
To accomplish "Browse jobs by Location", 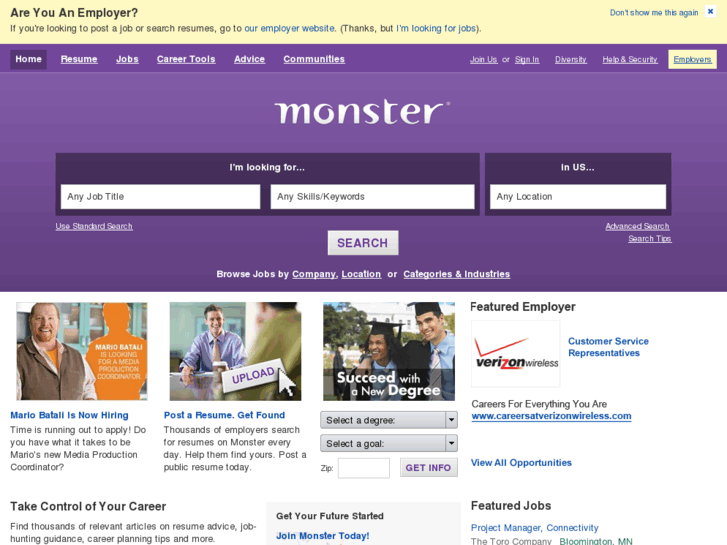I will 361,274.
